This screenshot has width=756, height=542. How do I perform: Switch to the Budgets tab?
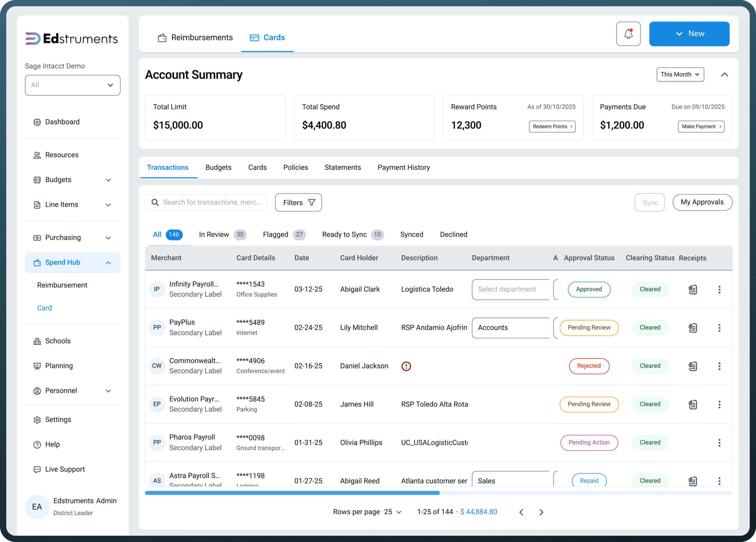pos(218,167)
